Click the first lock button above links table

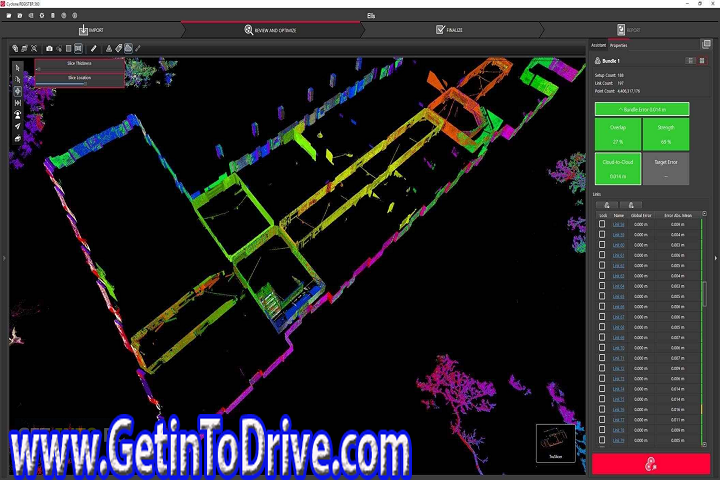pyautogui.click(x=607, y=205)
